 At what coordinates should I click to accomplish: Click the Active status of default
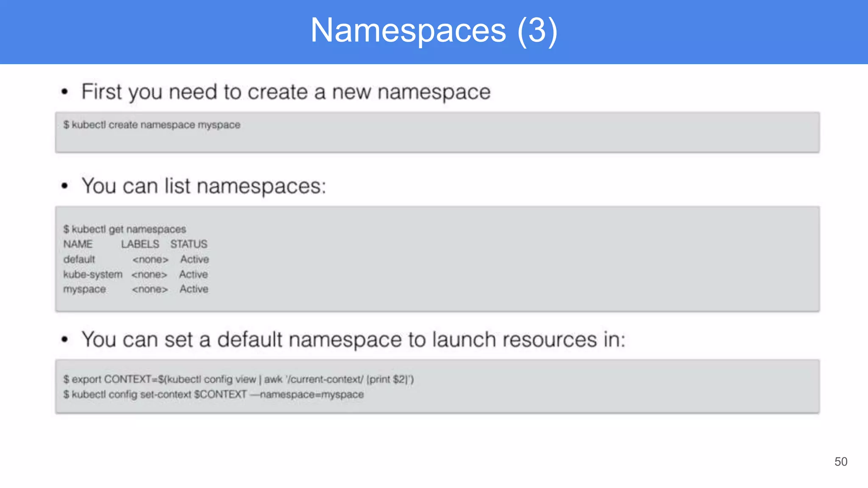pos(195,259)
